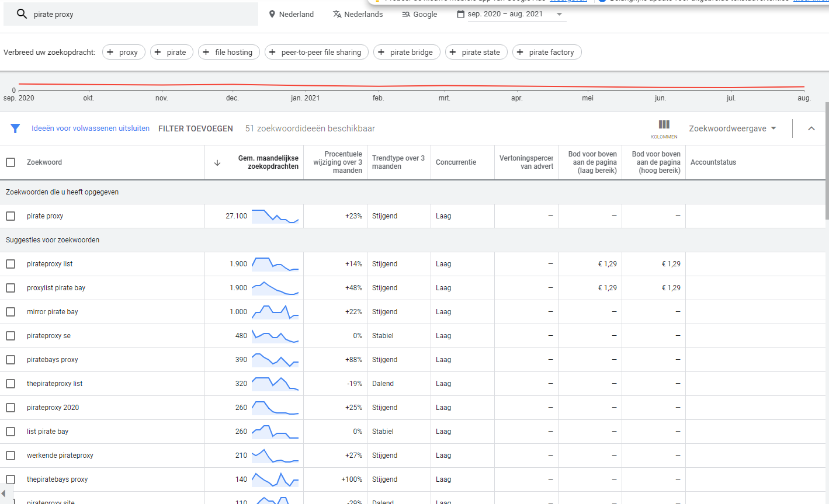This screenshot has height=504, width=829.
Task: Click plus icon on pirate state chip
Action: (453, 52)
